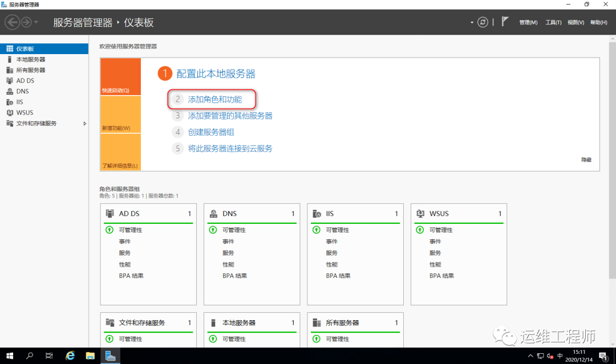
Task: Open BPA 结果 in the WSUS tile
Action: (x=441, y=276)
